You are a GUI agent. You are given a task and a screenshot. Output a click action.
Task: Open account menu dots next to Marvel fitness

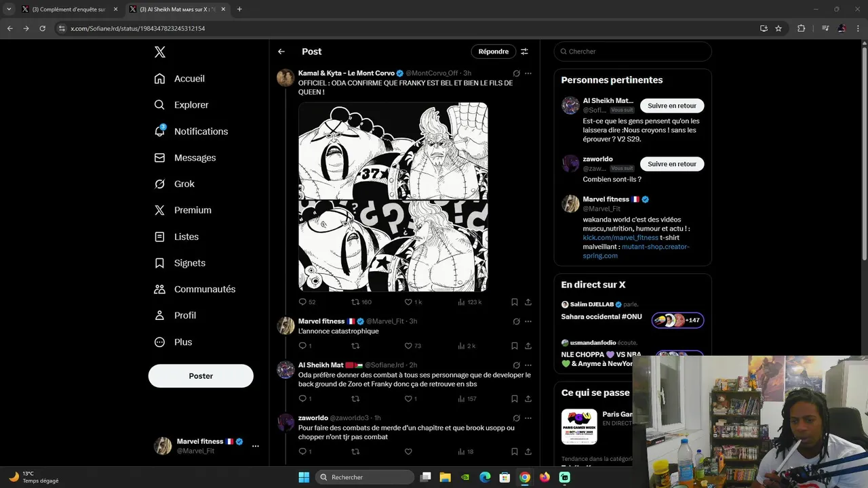coord(256,446)
